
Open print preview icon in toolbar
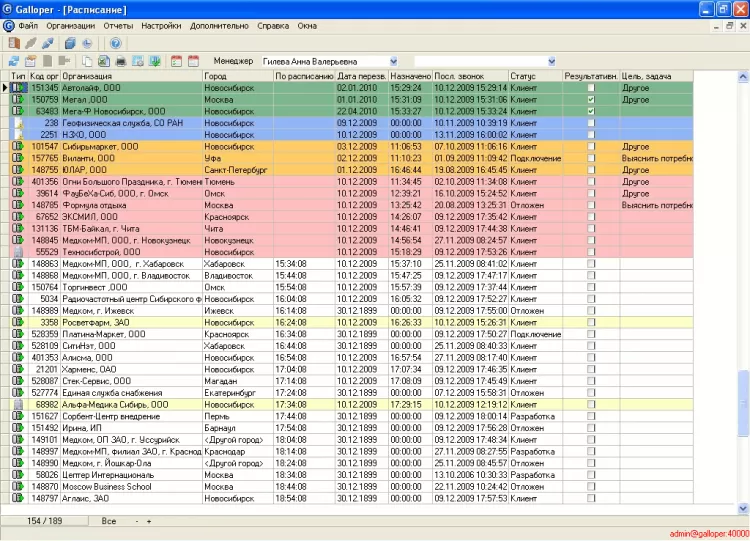point(138,61)
